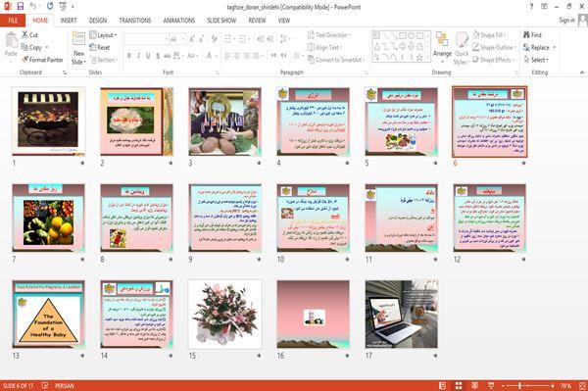Image resolution: width=588 pixels, height=391 pixels.
Task: Switch to Reading View icon
Action: pyautogui.click(x=474, y=385)
